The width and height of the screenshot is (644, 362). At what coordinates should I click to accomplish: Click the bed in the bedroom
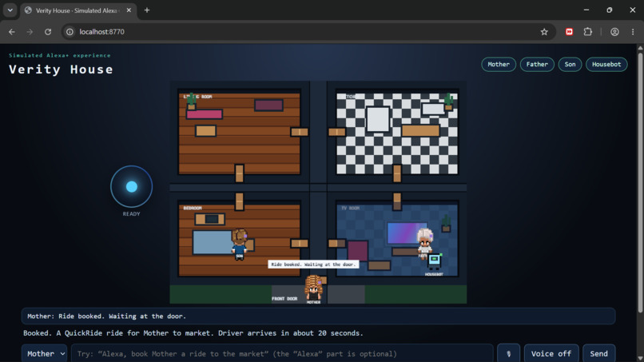(x=213, y=242)
